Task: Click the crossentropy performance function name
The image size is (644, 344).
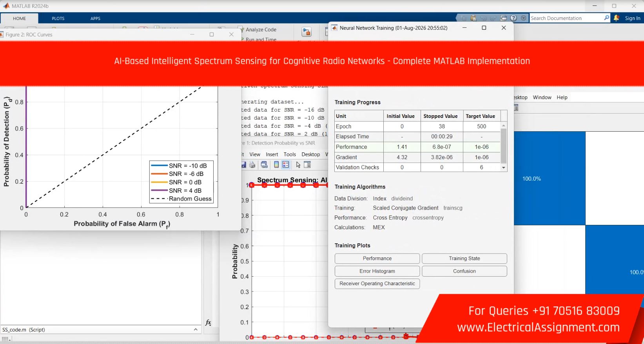Action: point(428,218)
